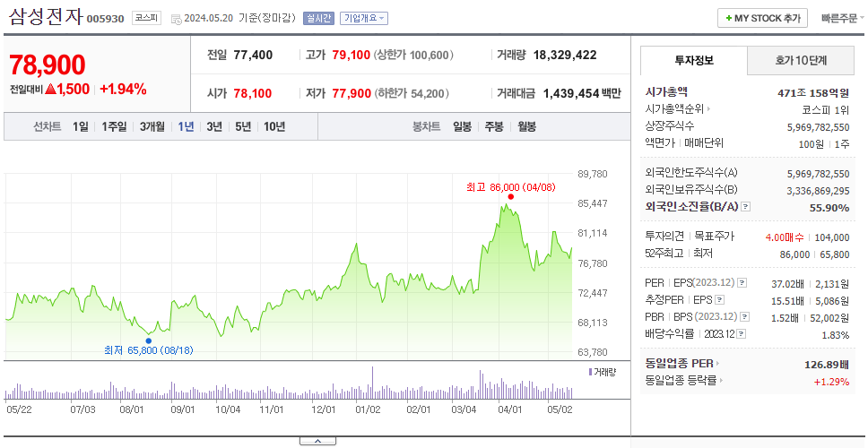
Task: Click 외국인보유주식수 value 3,336,869,295
Action: click(818, 190)
